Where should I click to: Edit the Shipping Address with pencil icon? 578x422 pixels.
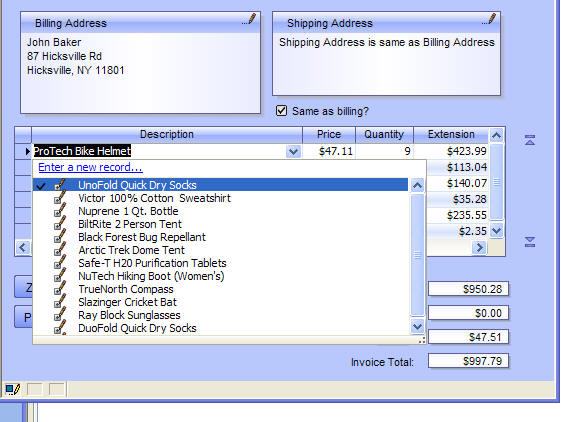pos(489,19)
